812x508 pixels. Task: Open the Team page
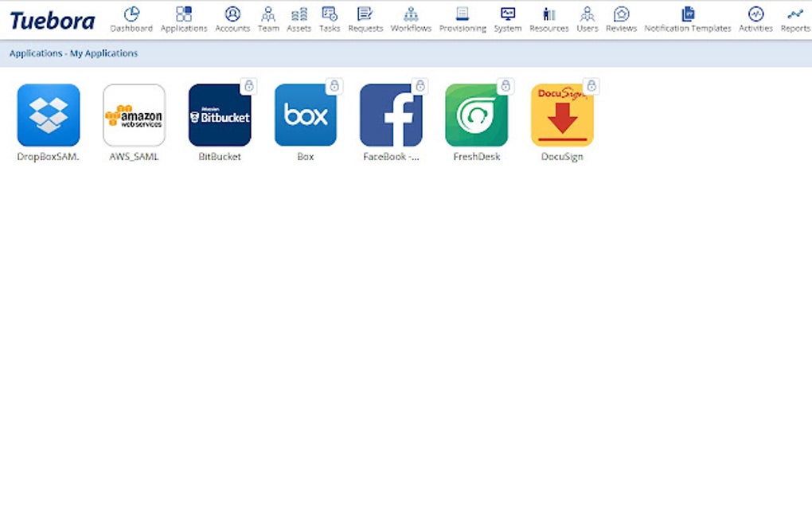[268, 20]
